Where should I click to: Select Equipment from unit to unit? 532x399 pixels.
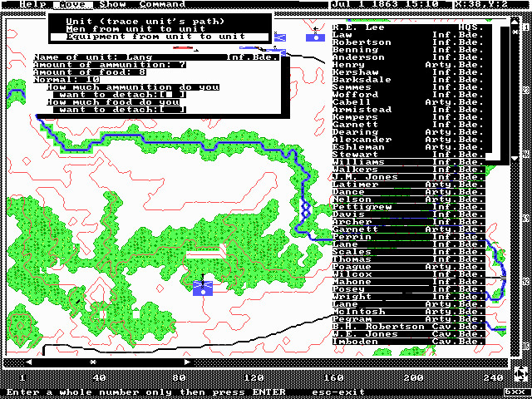[160, 37]
